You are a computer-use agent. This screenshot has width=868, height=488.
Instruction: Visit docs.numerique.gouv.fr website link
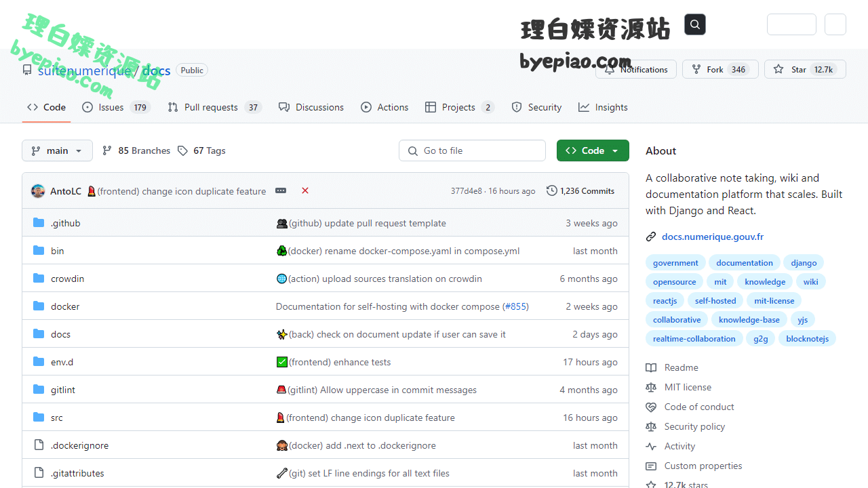click(x=713, y=237)
